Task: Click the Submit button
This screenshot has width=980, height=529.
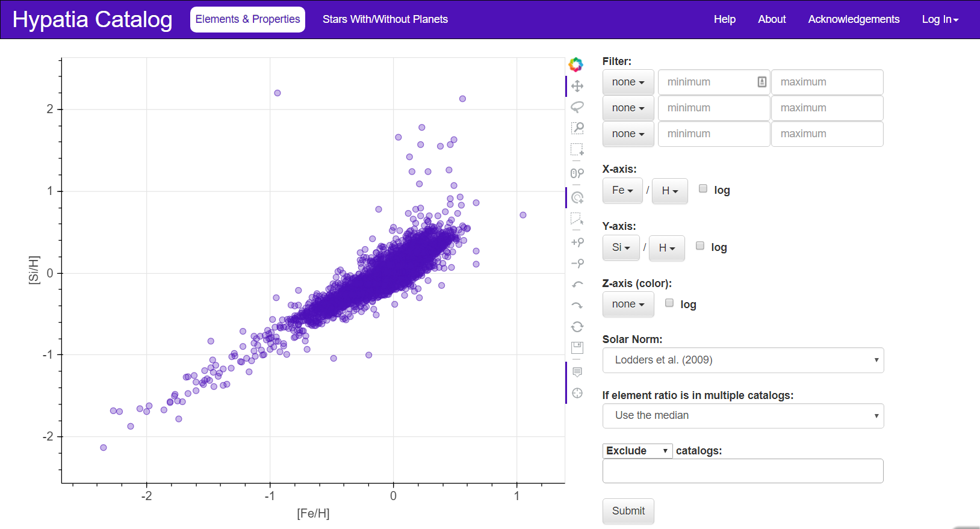Action: pyautogui.click(x=628, y=511)
